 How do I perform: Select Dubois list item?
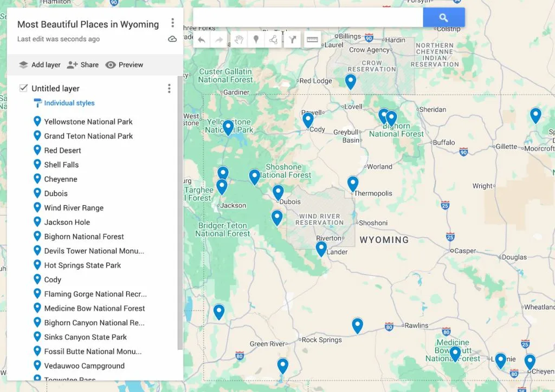(x=56, y=193)
